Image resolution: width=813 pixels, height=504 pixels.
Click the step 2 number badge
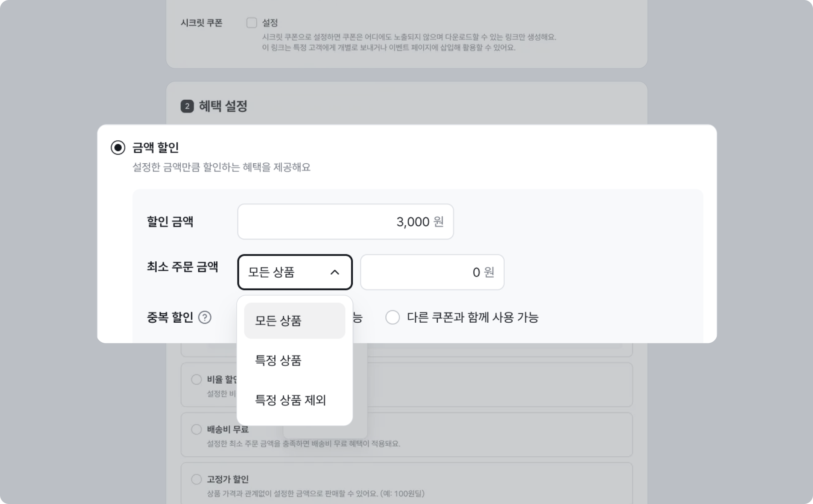click(x=187, y=106)
